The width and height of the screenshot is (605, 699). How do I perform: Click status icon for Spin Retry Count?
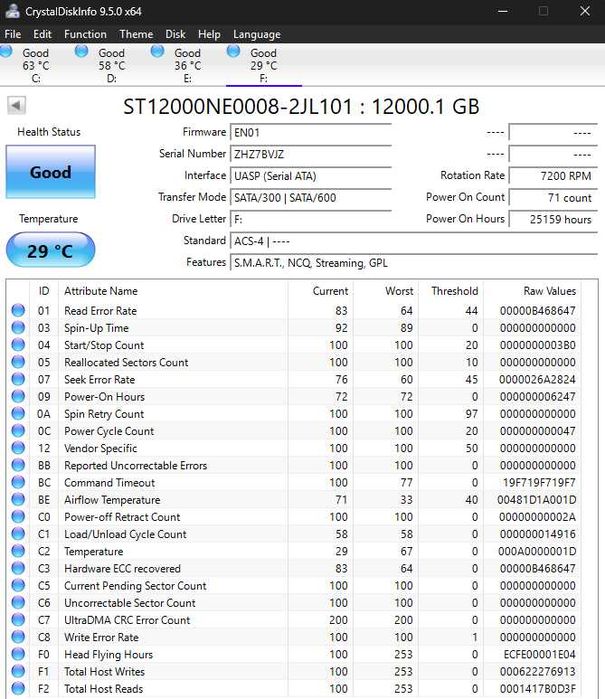click(x=18, y=413)
